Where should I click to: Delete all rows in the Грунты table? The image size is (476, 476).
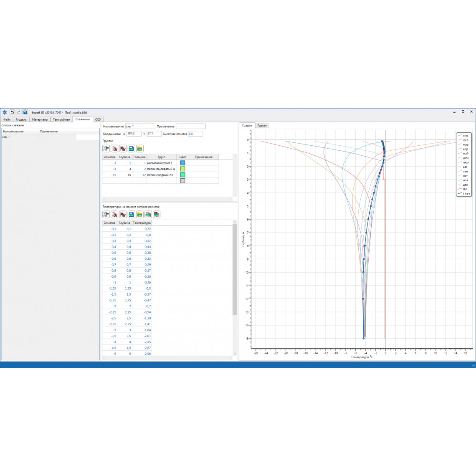coord(123,149)
